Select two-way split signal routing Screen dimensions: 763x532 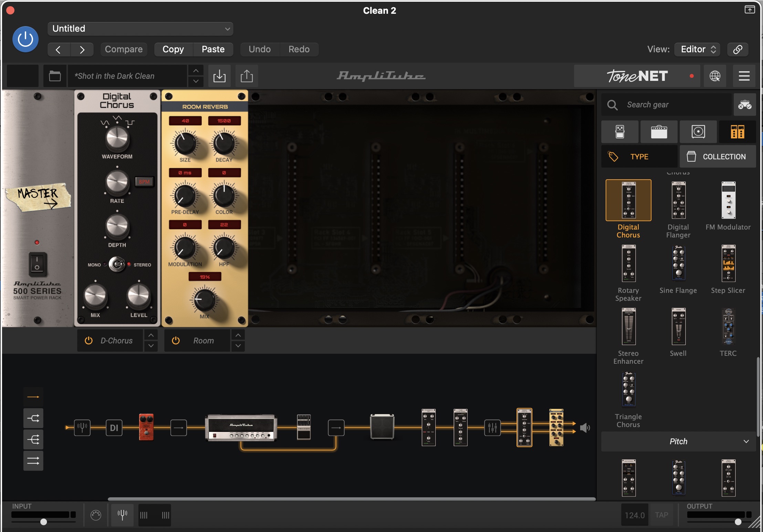tap(33, 418)
